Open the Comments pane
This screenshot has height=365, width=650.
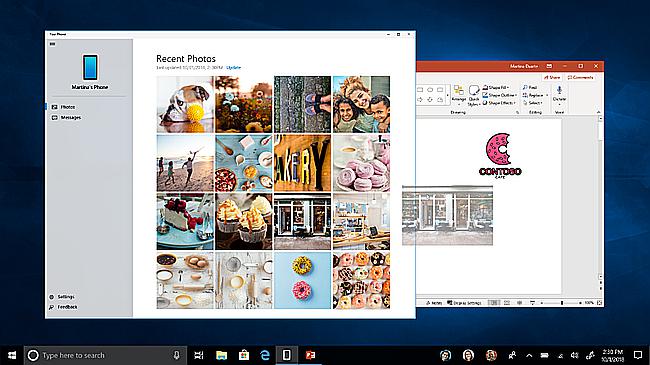click(580, 78)
